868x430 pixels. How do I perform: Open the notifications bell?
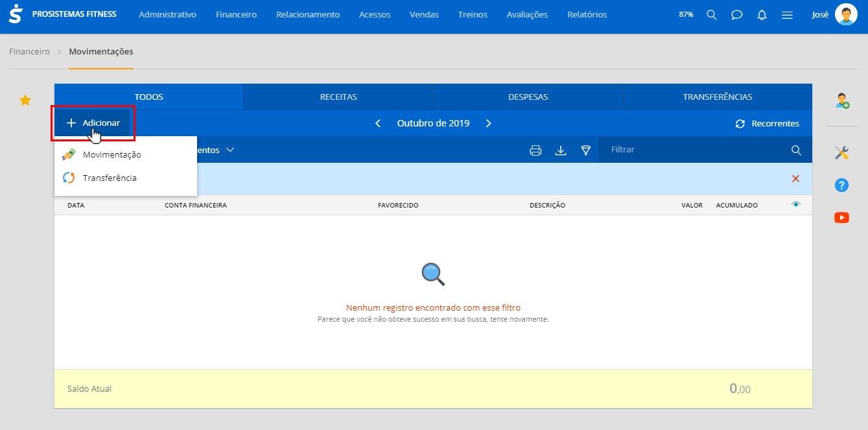[762, 14]
